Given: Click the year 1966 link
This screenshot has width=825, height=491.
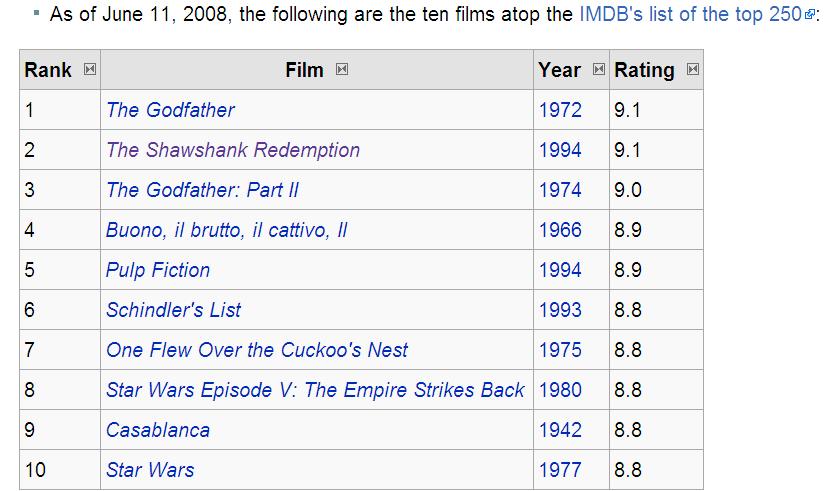Looking at the screenshot, I should pyautogui.click(x=560, y=229).
